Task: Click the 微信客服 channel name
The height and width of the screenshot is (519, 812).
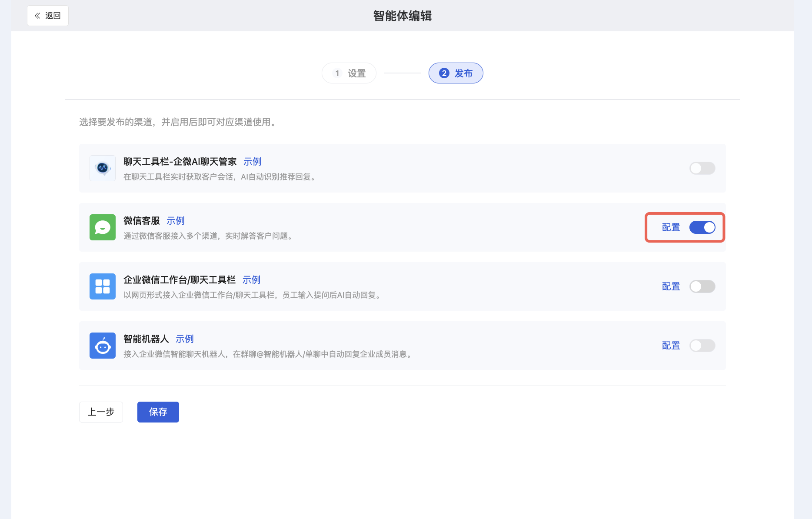Action: pos(142,221)
